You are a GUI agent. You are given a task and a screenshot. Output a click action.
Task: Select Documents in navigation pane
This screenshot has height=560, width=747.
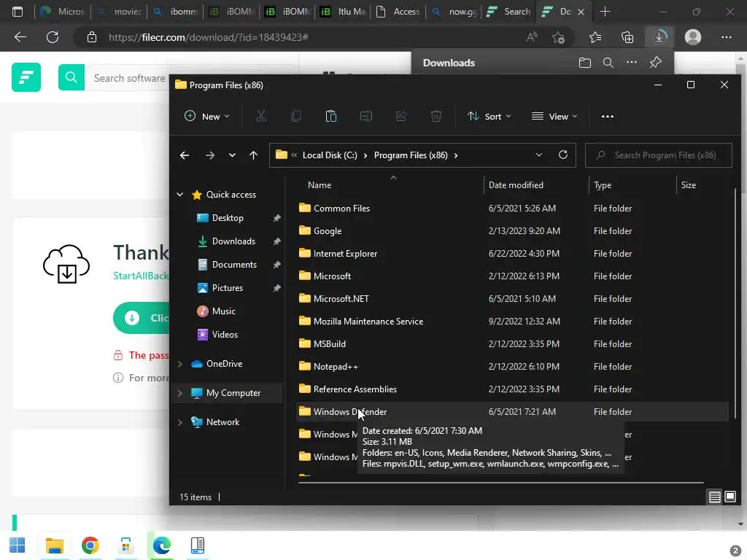point(234,264)
